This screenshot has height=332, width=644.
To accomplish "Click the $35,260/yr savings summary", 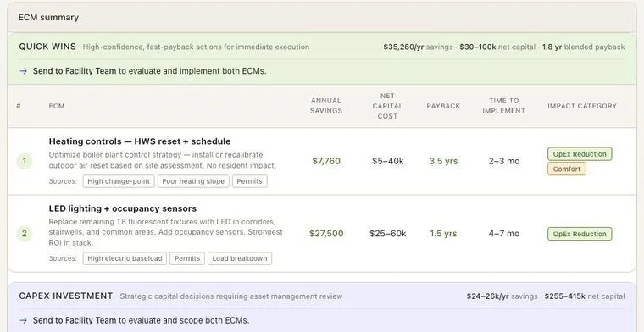I will pyautogui.click(x=418, y=47).
